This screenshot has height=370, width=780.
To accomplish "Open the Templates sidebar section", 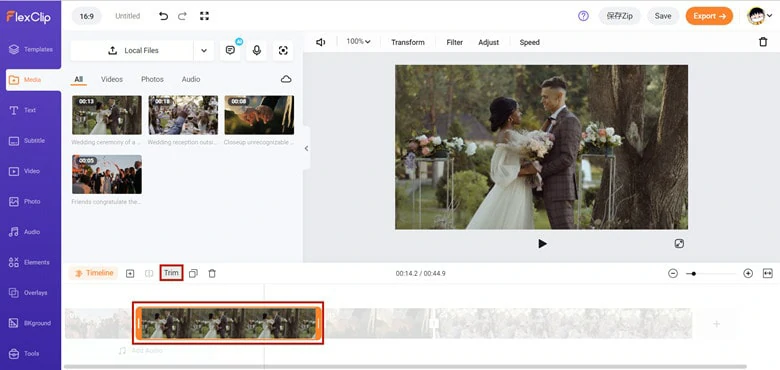I will 30,49.
